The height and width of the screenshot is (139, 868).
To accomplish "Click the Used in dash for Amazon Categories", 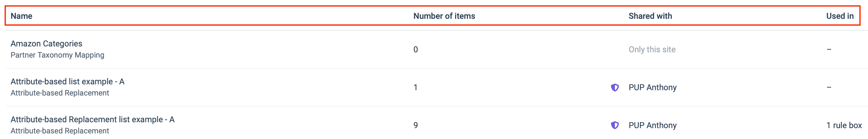I will (829, 49).
